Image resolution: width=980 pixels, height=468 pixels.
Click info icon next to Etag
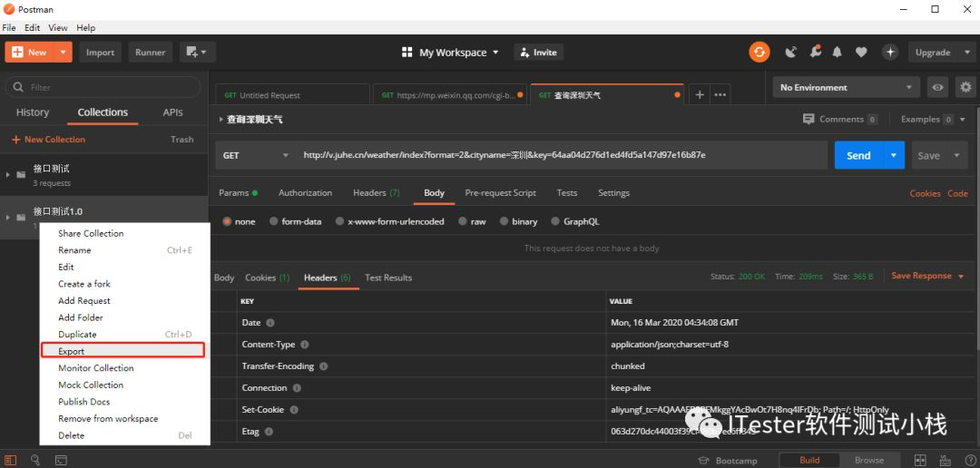269,432
